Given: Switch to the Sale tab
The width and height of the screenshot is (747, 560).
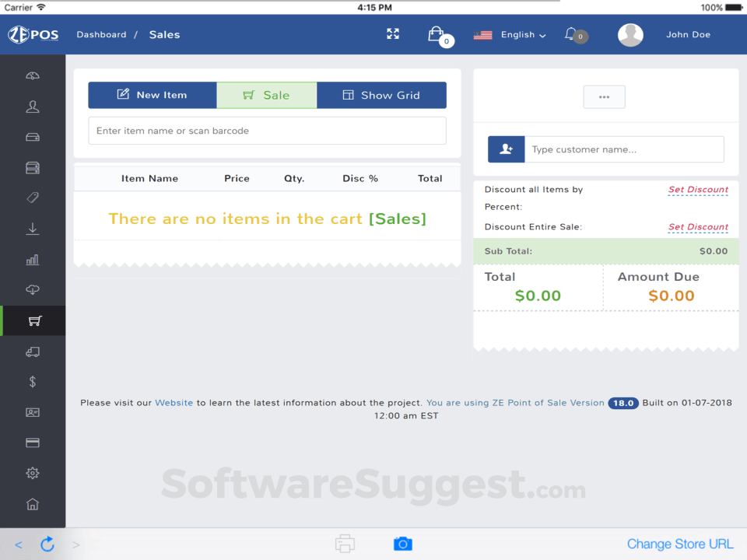Looking at the screenshot, I should pyautogui.click(x=267, y=95).
